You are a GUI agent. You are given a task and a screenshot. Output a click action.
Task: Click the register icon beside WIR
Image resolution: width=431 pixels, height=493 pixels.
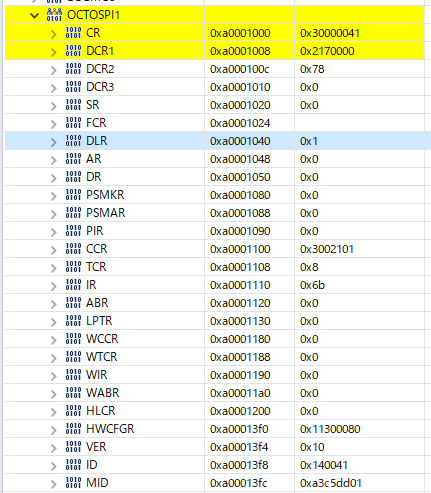tap(73, 375)
